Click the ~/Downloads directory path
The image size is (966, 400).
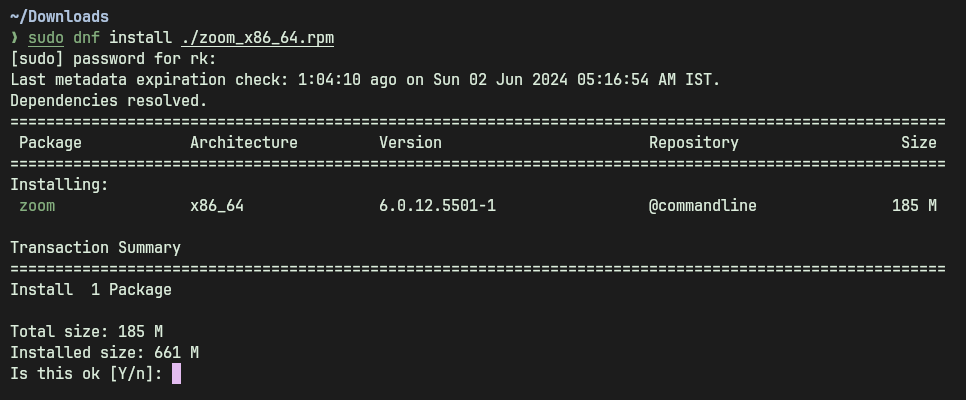[59, 16]
